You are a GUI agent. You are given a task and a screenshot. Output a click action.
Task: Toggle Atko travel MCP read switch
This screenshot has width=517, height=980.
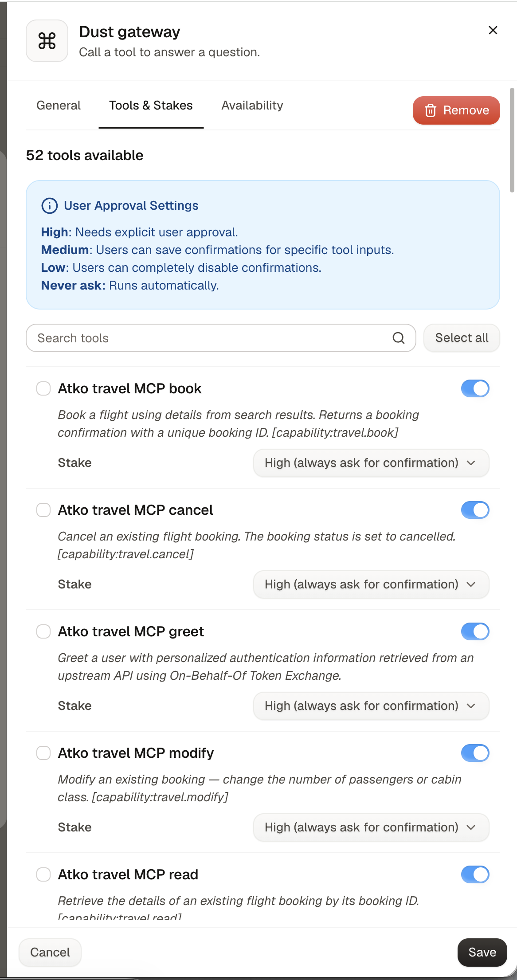(x=475, y=874)
